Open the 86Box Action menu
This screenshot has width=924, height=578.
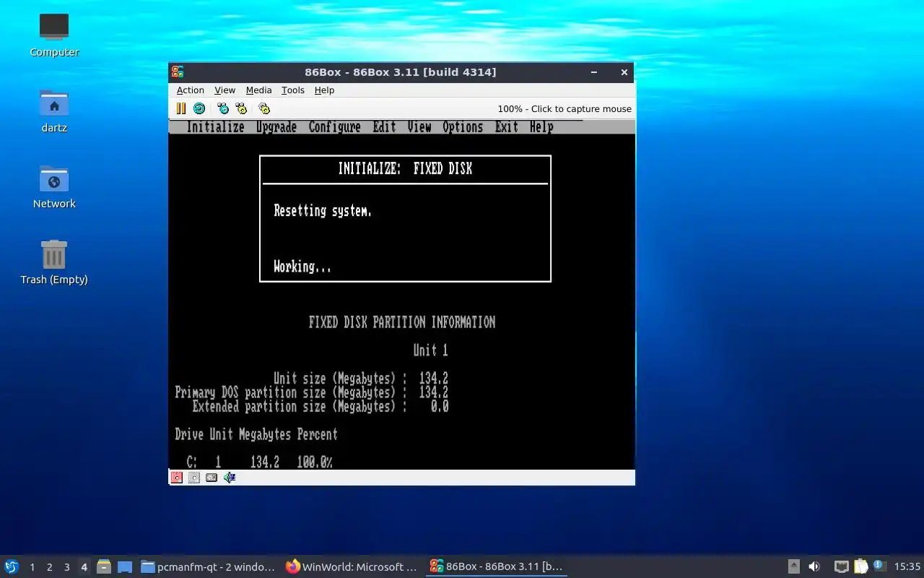click(x=191, y=90)
